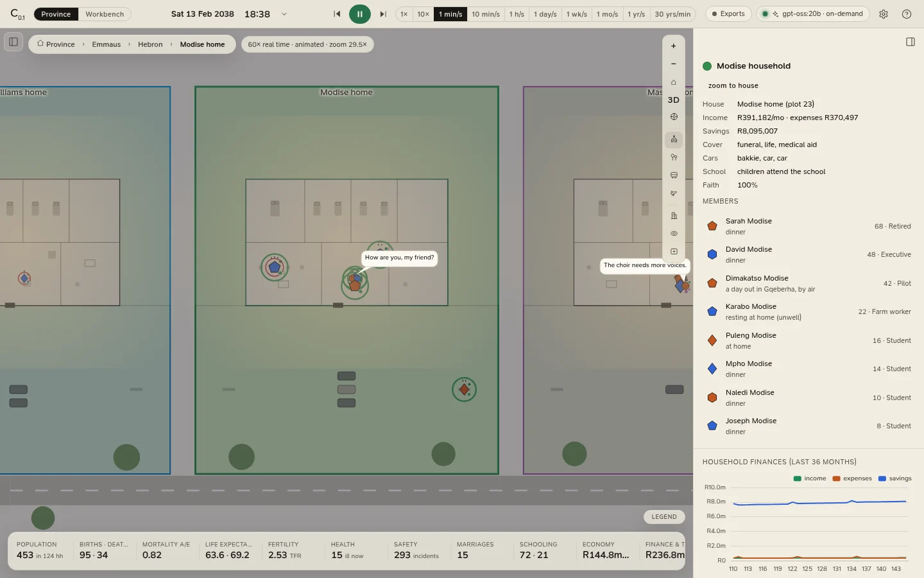Set simulation speed to 10 min/s
The image size is (924, 578).
[x=486, y=14]
